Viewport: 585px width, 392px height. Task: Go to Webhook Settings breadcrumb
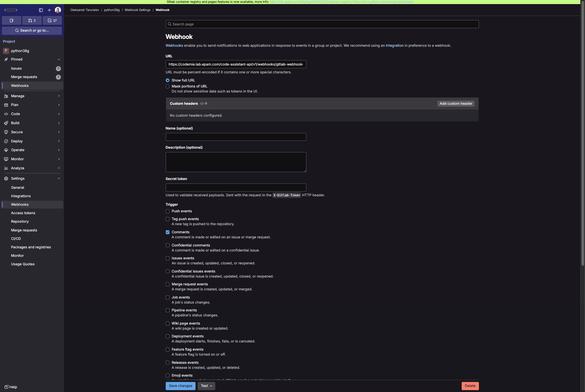click(x=137, y=10)
